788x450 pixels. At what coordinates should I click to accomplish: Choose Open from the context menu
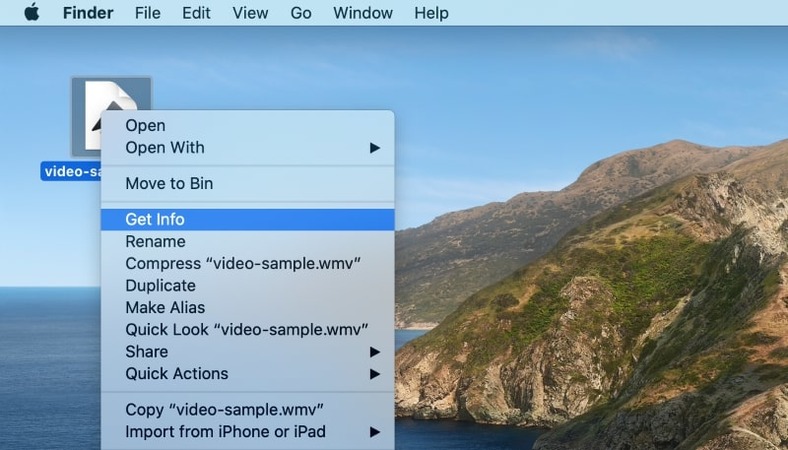[x=247, y=125]
